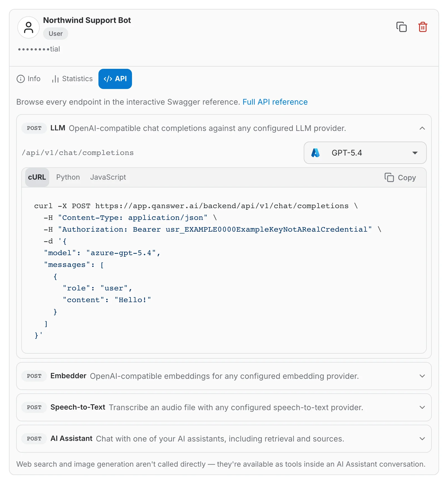Image resolution: width=448 pixels, height=484 pixels.
Task: Click the Speech-to-Text endpoint title
Action: click(x=78, y=407)
